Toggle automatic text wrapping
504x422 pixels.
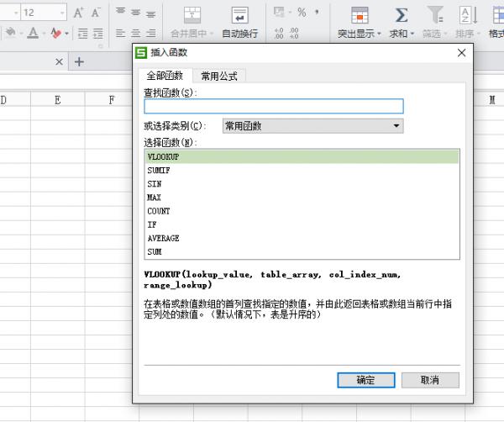[x=239, y=22]
